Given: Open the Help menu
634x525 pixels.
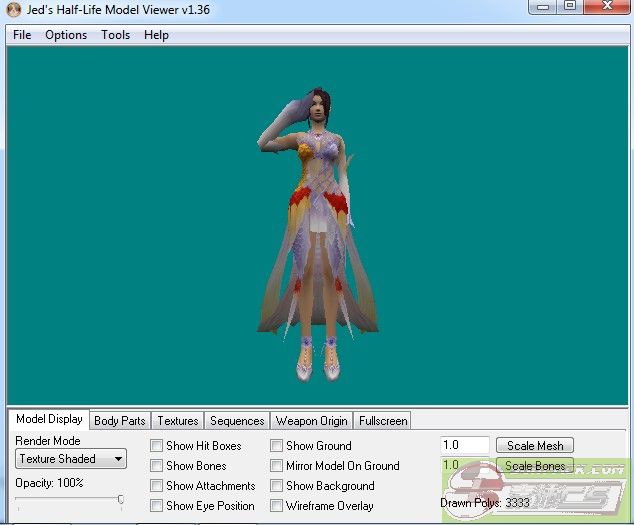Looking at the screenshot, I should click(x=156, y=35).
